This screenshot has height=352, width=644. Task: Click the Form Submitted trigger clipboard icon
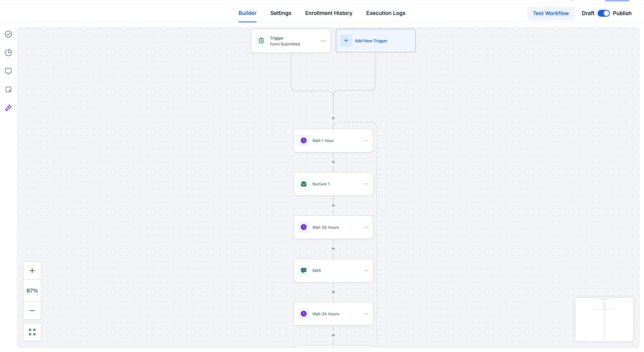pyautogui.click(x=261, y=41)
